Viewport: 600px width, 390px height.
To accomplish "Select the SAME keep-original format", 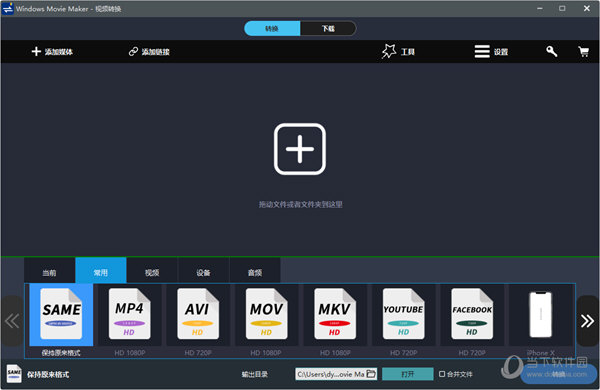I will (61, 314).
